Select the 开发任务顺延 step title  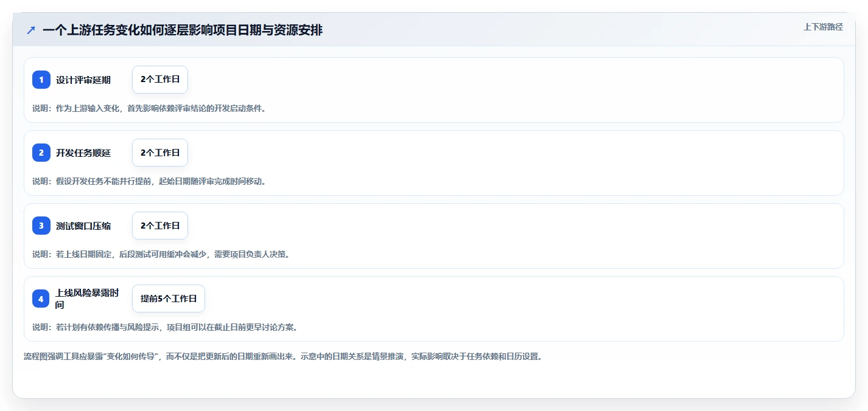pos(83,153)
